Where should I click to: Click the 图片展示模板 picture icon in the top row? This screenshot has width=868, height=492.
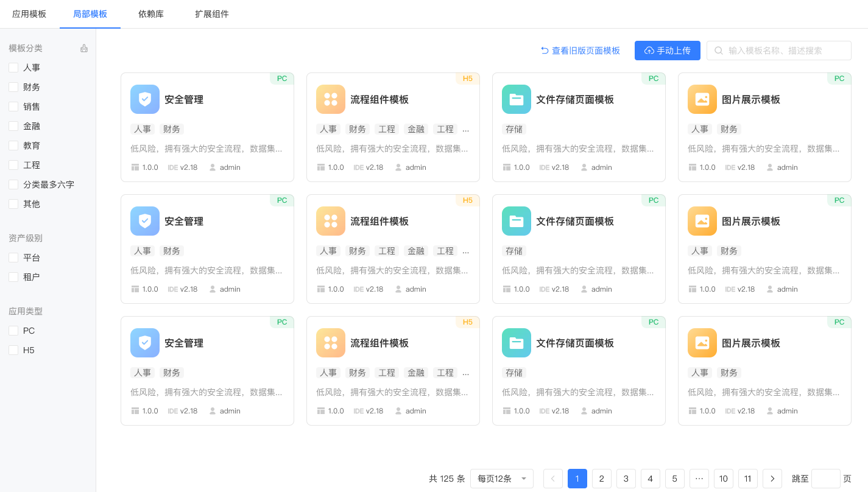coord(702,99)
